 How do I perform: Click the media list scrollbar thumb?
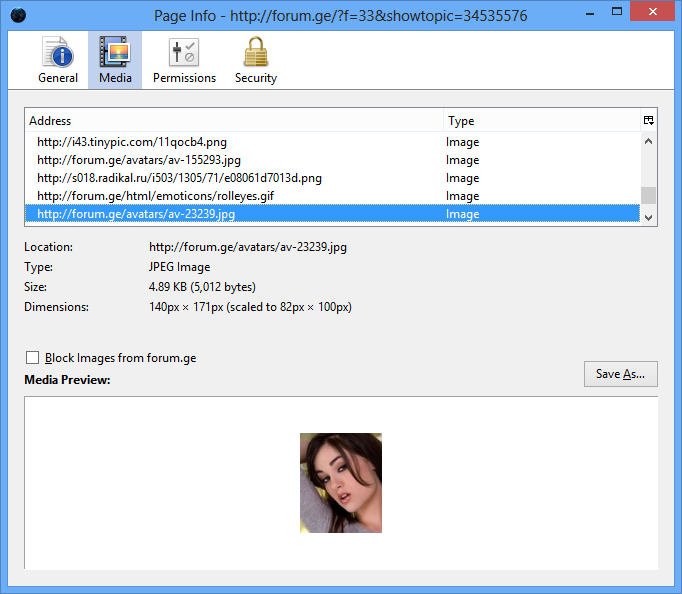(x=649, y=195)
